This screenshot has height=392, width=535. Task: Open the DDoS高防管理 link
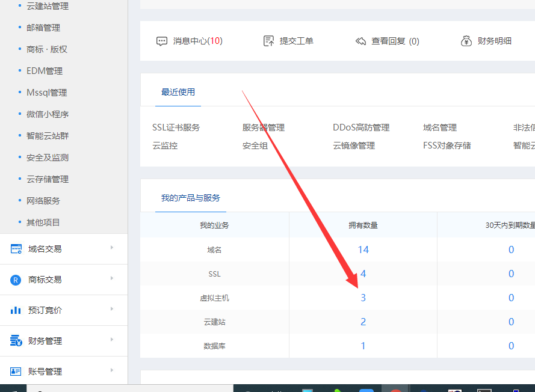[361, 127]
